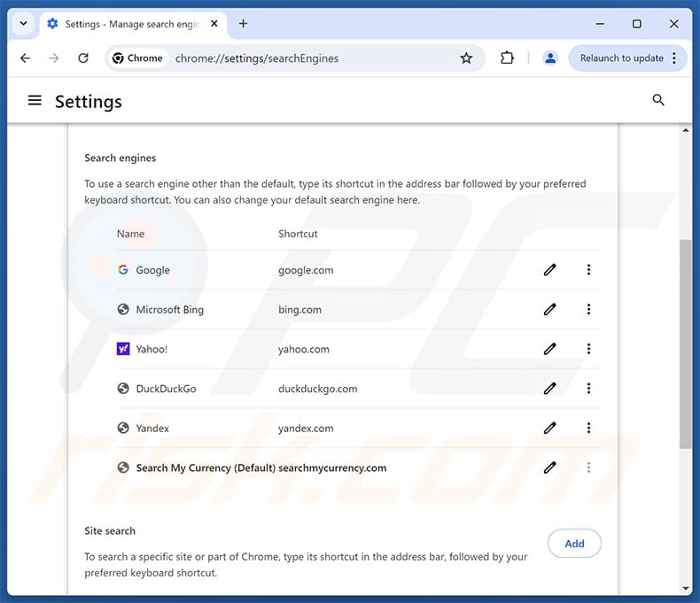Click the Yahoo! purple favicon
Viewport: 700px width, 603px height.
click(x=123, y=349)
